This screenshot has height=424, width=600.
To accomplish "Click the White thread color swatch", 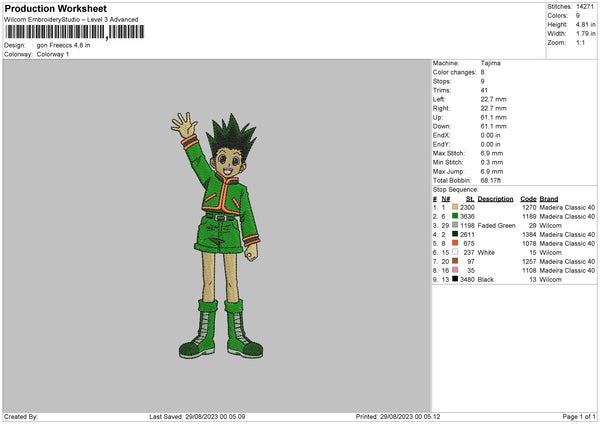I will (x=455, y=252).
